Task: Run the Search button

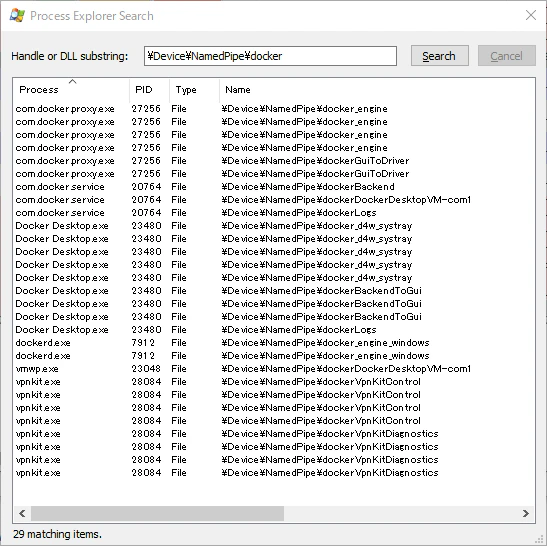Action: 439,56
